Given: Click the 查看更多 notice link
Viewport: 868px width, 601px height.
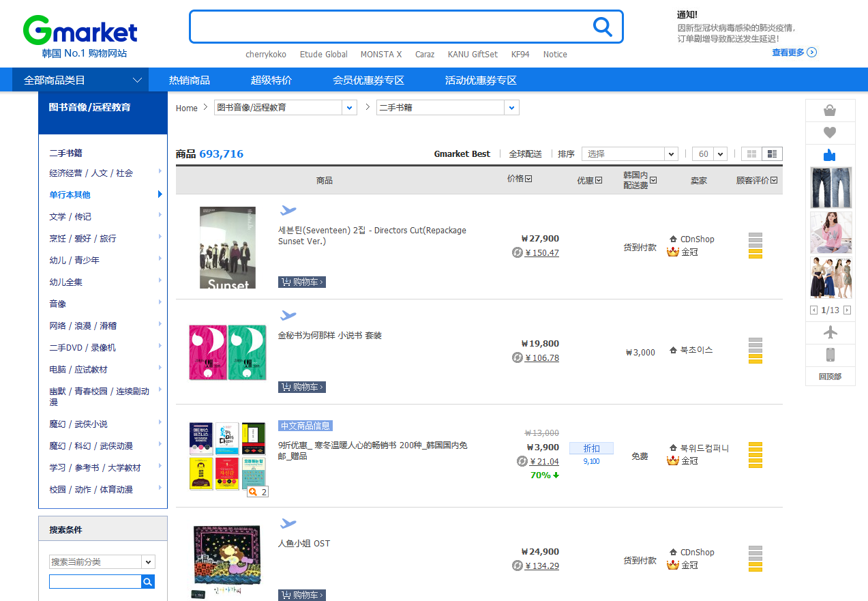Looking at the screenshot, I should click(794, 53).
